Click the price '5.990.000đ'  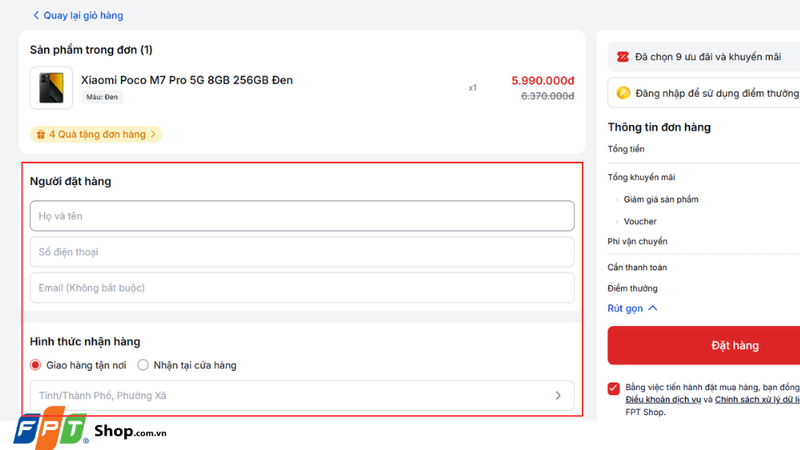(543, 81)
